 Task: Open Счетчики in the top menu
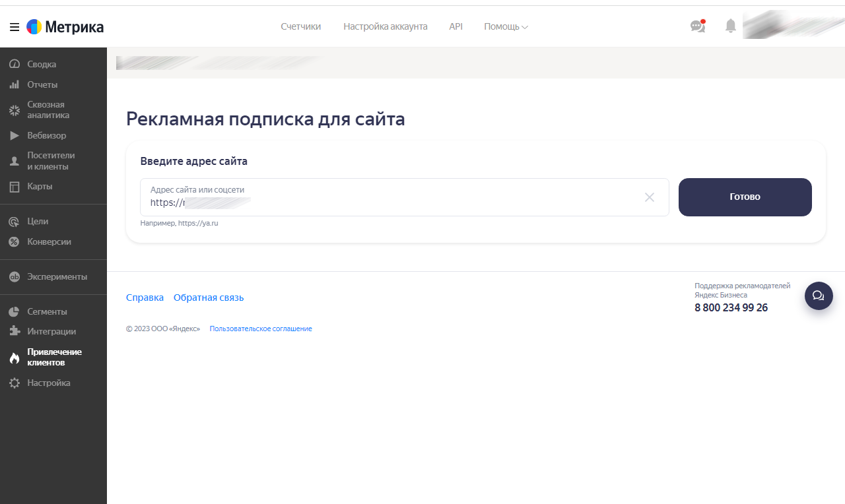tap(300, 26)
